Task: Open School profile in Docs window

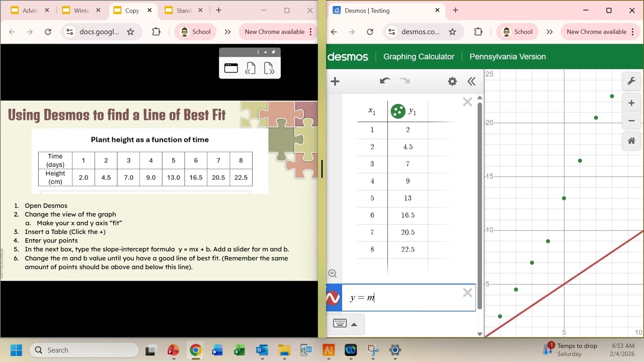Action: [x=195, y=32]
